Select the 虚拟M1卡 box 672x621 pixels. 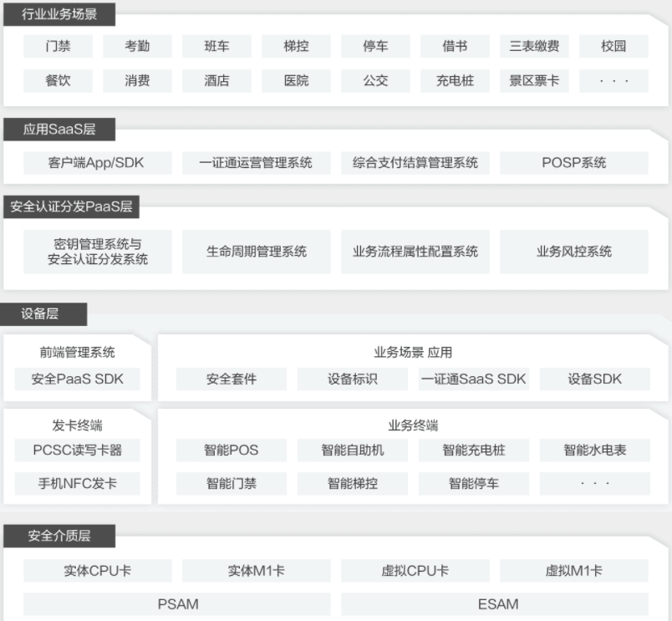coord(574,570)
